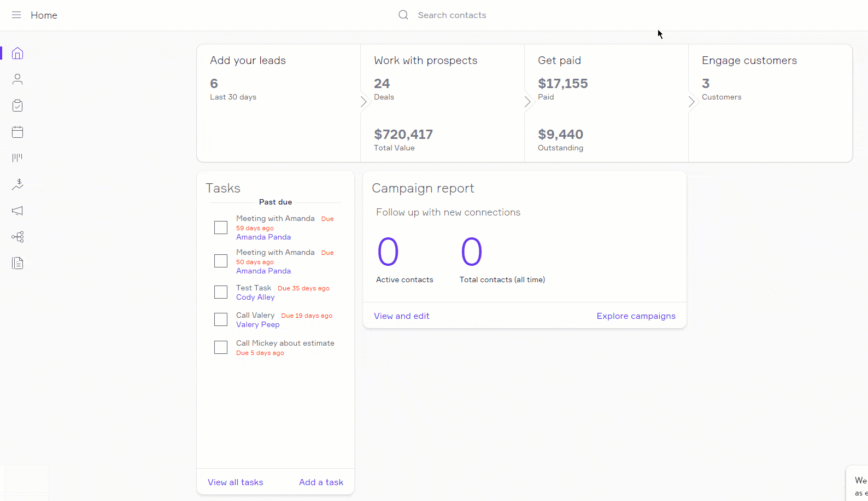The height and width of the screenshot is (501, 868).
Task: Click View and edit in Campaign report
Action: (x=401, y=316)
